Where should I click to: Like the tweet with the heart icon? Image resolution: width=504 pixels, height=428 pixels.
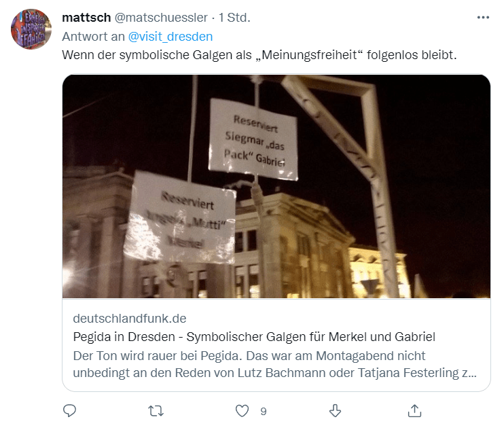tap(242, 411)
